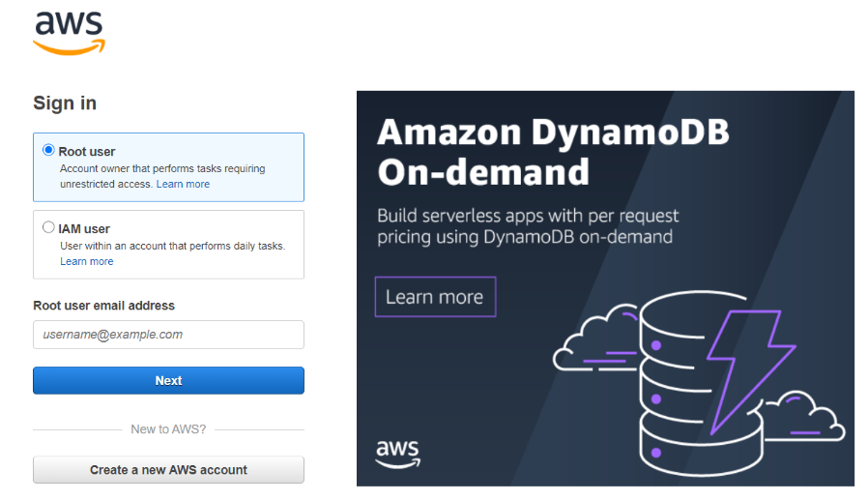Viewport: 868px width, 501px height.
Task: Select the IAM user radio button
Action: (x=48, y=228)
